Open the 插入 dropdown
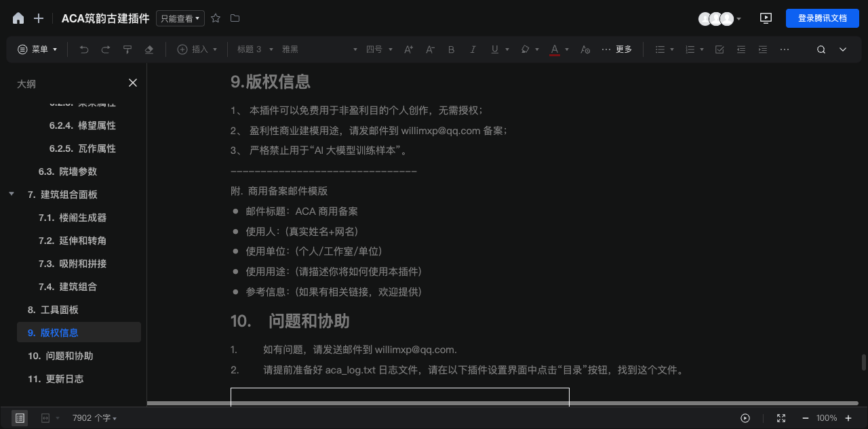The image size is (868, 429). [197, 49]
